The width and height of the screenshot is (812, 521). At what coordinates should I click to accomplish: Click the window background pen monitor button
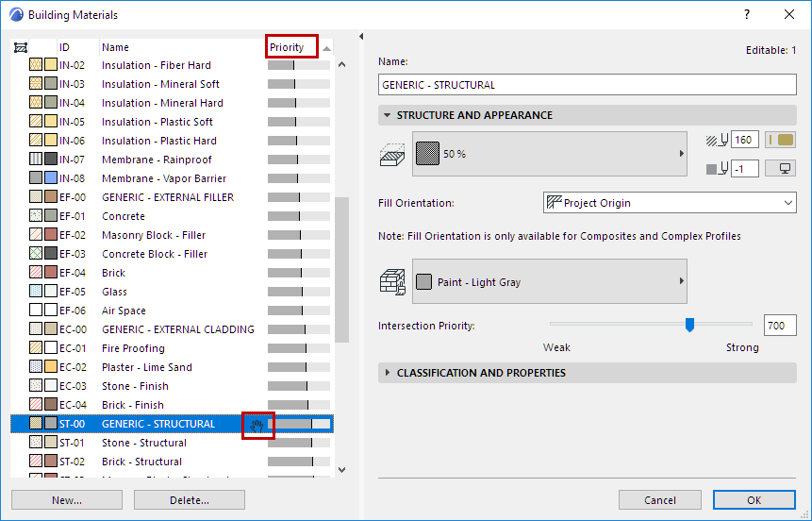coord(780,169)
